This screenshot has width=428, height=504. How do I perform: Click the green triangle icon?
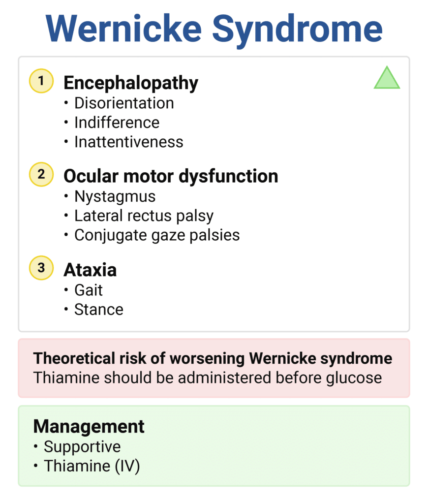pyautogui.click(x=387, y=79)
